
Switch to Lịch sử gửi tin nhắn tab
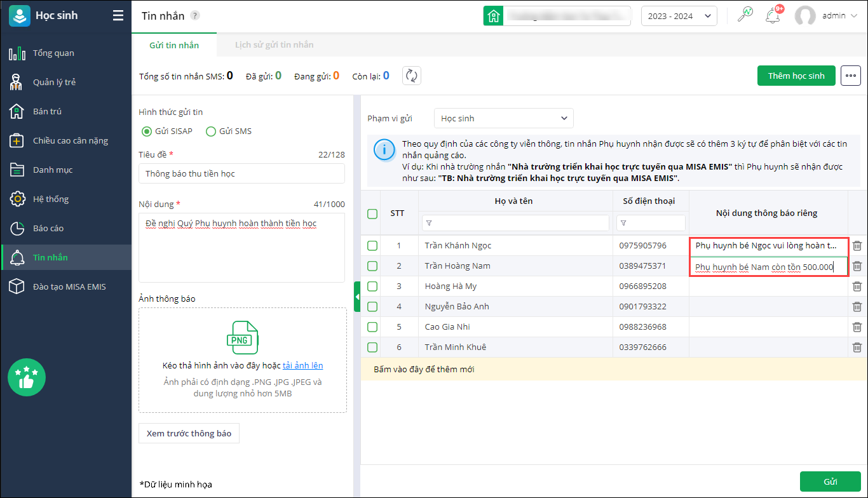coord(274,45)
